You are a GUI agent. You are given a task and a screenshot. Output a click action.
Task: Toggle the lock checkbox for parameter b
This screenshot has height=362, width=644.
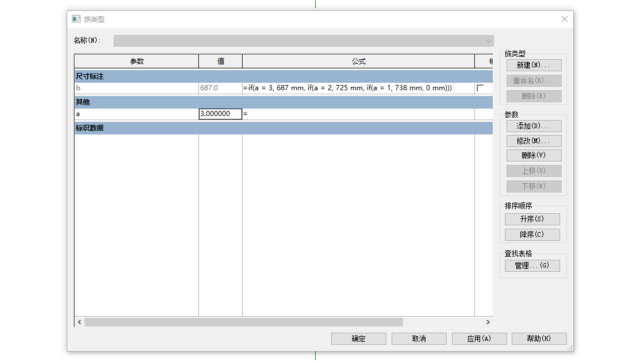pos(482,88)
